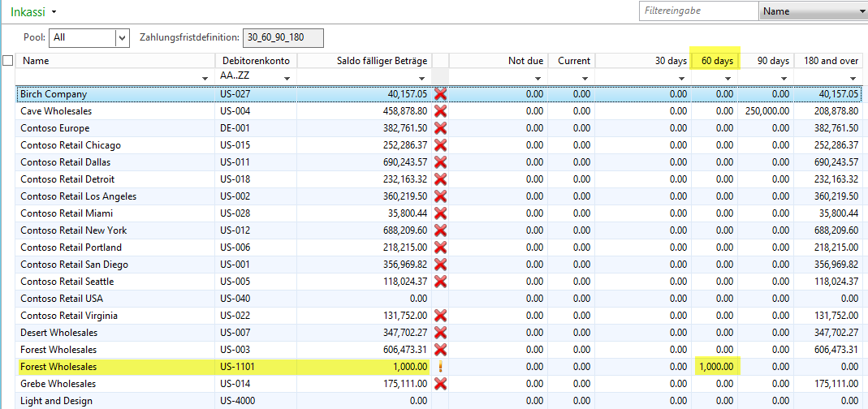Open the Pool dropdown showing All
The width and height of the screenshot is (868, 409).
[x=122, y=37]
